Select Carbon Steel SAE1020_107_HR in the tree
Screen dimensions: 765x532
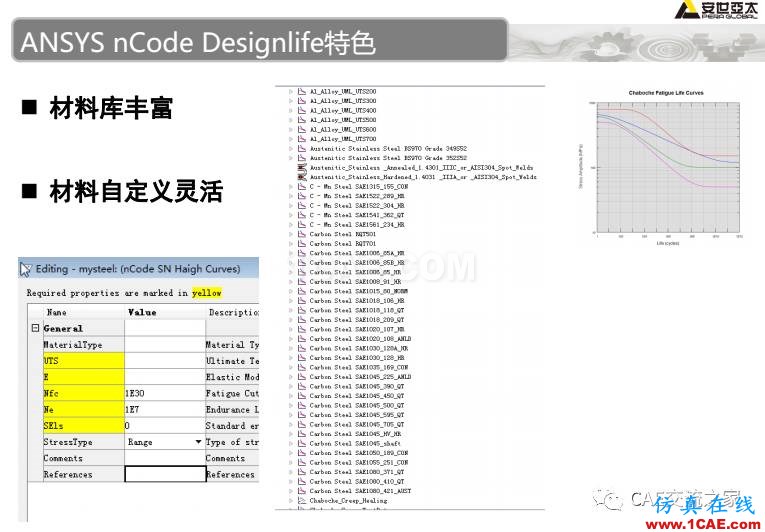point(357,329)
